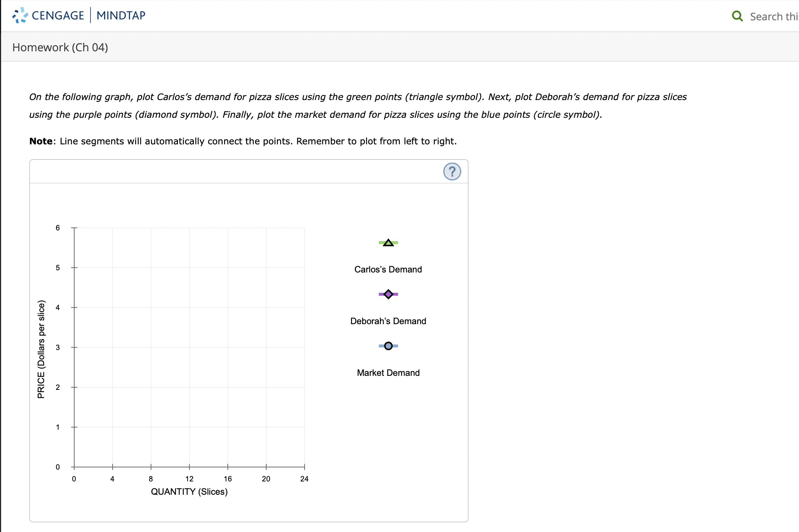Image resolution: width=799 pixels, height=532 pixels.
Task: Click the Deborah's Demand label text
Action: [388, 321]
